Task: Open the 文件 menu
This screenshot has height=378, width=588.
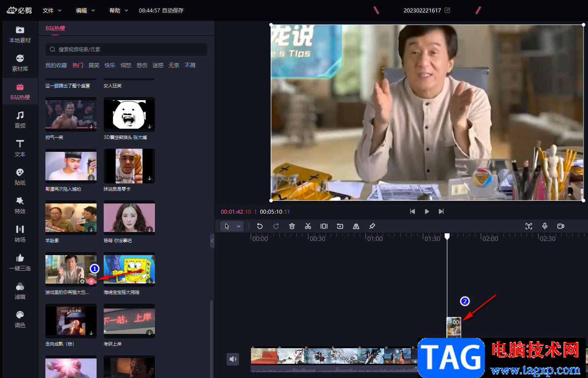Action: tap(52, 10)
